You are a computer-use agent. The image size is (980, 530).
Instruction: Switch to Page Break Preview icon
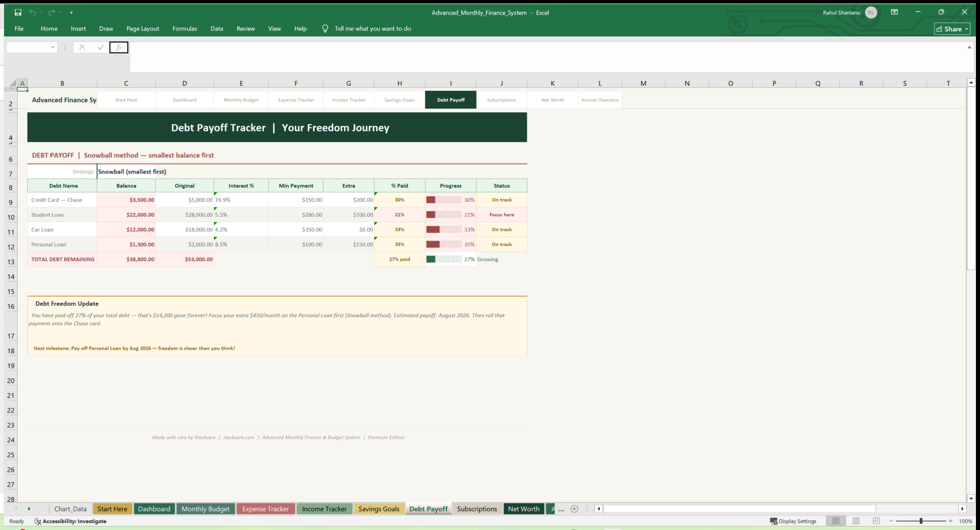(876, 521)
